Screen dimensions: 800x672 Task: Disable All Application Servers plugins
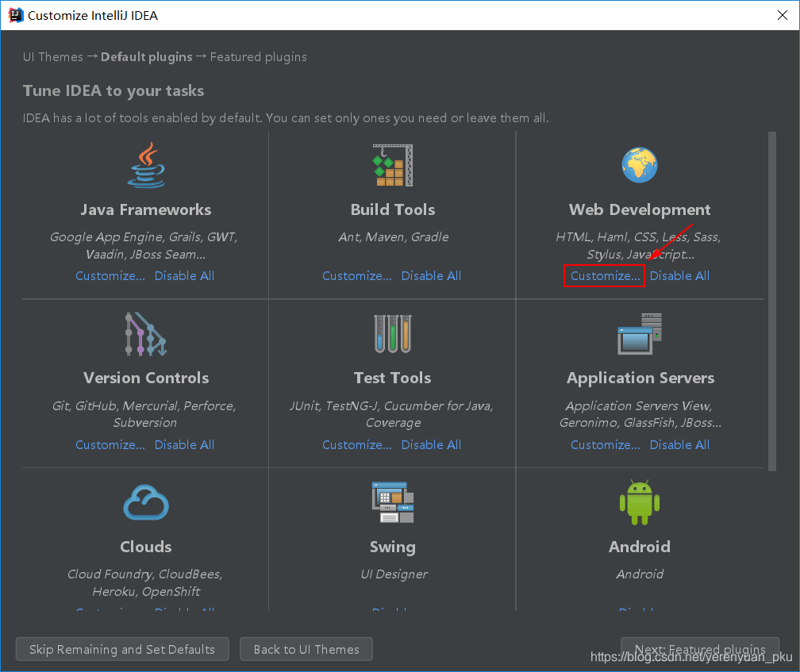tap(679, 444)
